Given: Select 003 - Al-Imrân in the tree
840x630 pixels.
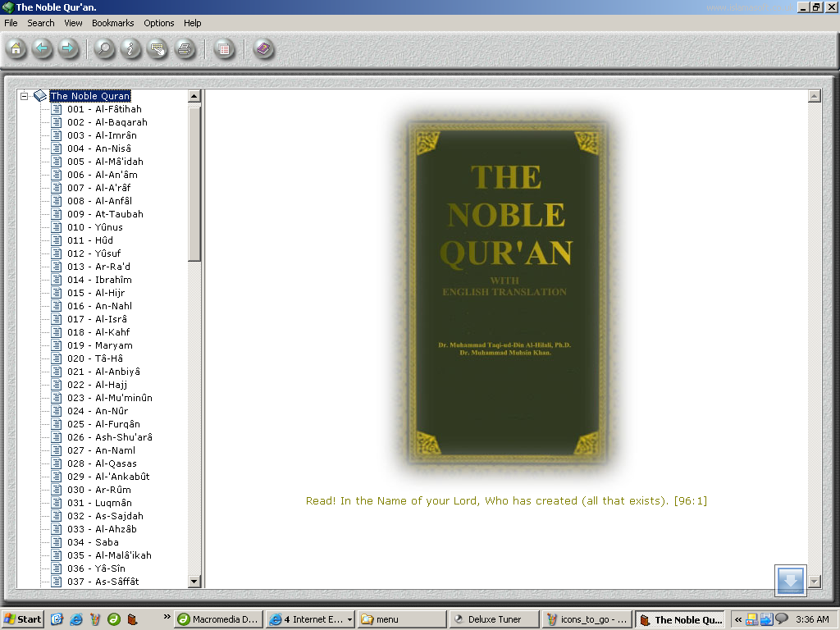Looking at the screenshot, I should pyautogui.click(x=102, y=135).
